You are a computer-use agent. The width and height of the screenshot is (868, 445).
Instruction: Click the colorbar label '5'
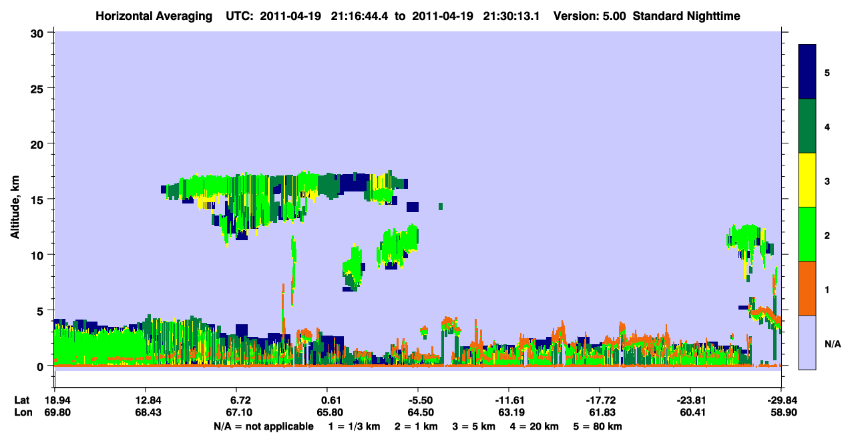coord(827,72)
